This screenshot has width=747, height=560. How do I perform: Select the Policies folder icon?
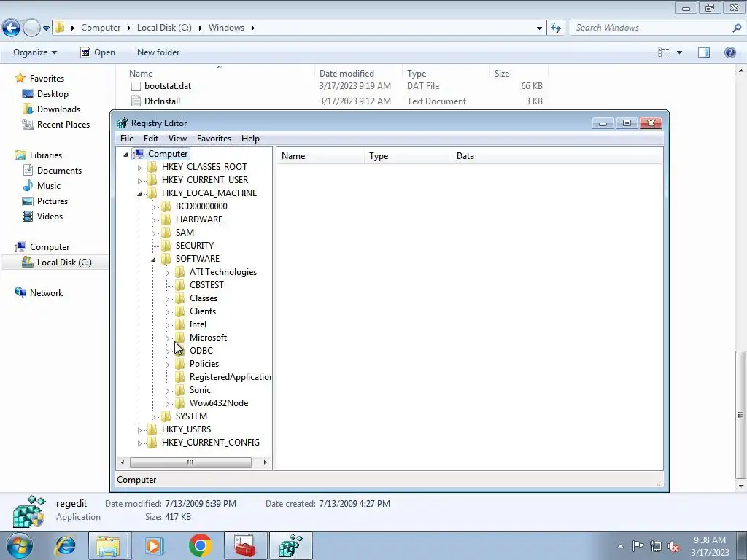(179, 364)
